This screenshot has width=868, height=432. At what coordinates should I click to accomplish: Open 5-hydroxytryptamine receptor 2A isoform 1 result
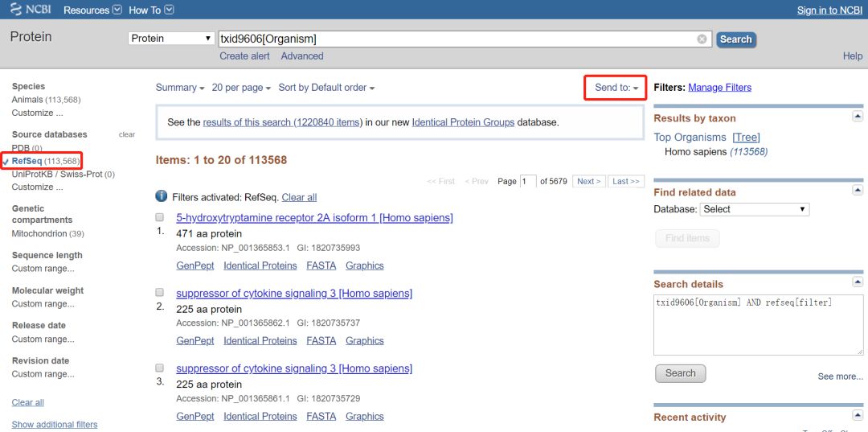tap(314, 218)
